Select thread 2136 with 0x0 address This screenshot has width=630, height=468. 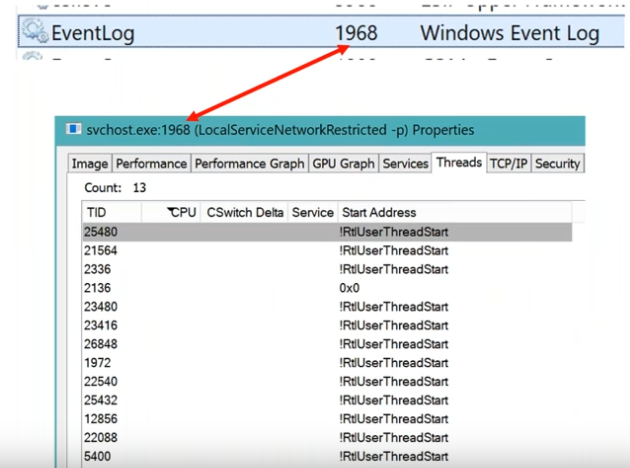click(327, 288)
